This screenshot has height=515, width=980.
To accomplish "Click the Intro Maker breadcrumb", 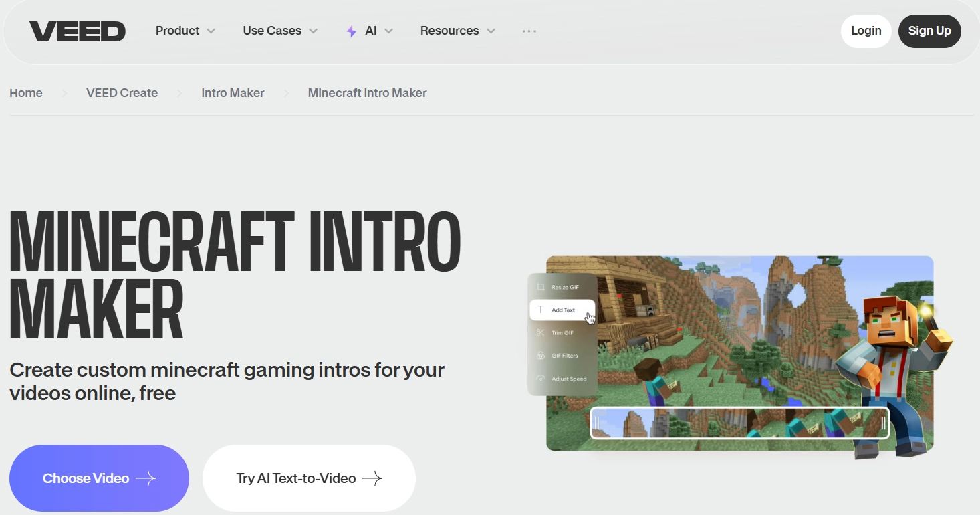I will click(x=233, y=92).
